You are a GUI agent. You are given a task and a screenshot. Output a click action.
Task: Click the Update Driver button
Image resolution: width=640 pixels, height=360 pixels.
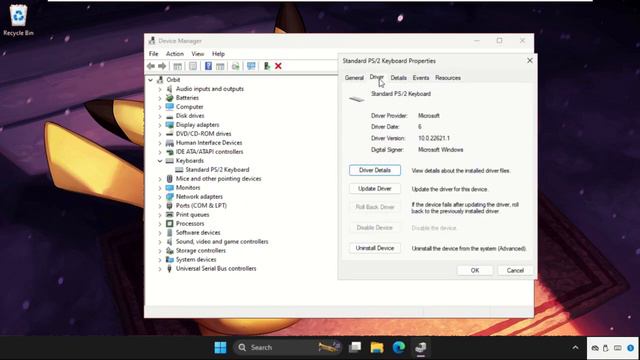point(375,189)
